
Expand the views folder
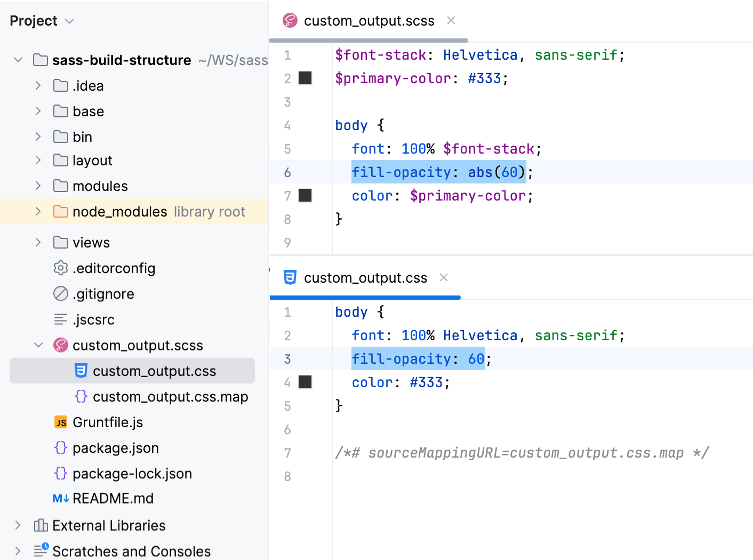click(37, 242)
